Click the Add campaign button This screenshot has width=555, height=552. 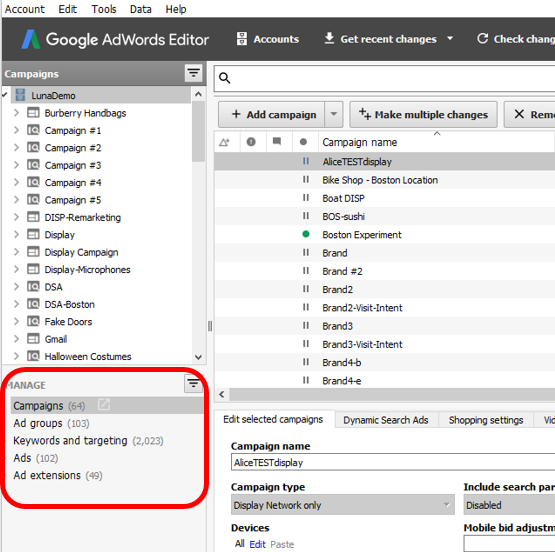tap(271, 114)
